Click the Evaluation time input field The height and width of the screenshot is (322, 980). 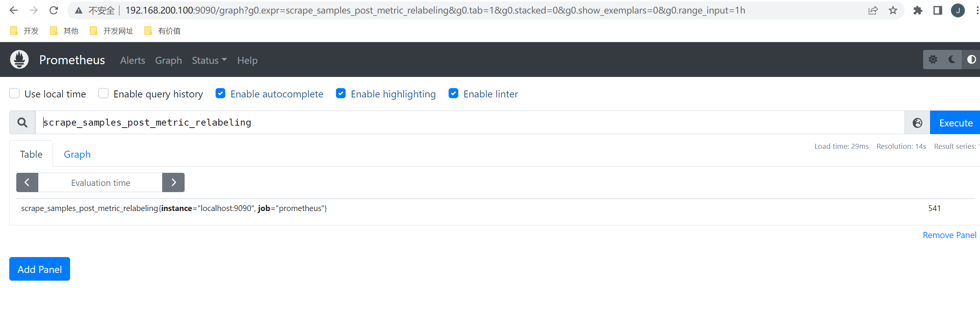(100, 182)
